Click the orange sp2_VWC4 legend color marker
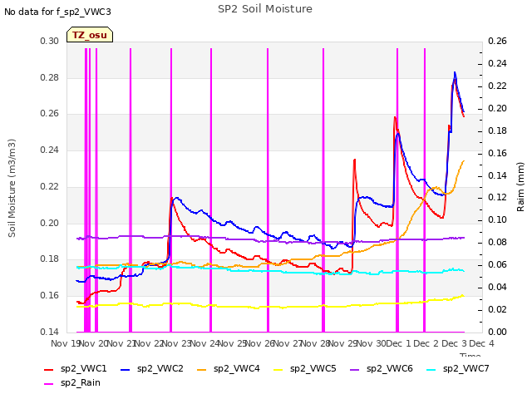This screenshot has width=532, height=399. coord(202,369)
